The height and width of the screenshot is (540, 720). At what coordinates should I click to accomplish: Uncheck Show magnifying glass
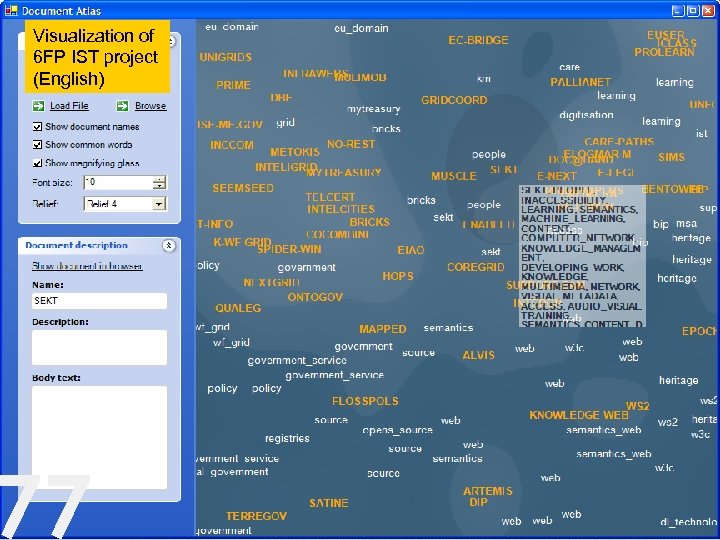[x=37, y=163]
